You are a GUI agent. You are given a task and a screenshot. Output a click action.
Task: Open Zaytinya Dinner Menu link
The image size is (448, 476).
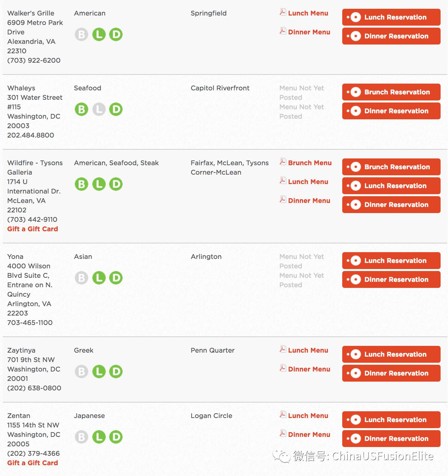(x=309, y=369)
